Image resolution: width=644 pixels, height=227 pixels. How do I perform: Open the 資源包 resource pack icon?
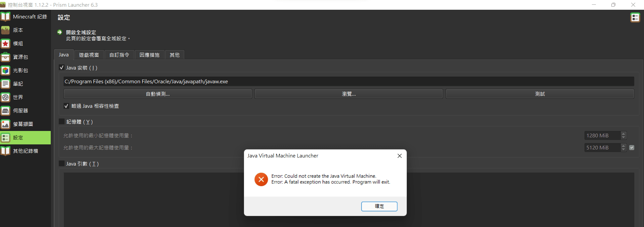click(x=5, y=57)
